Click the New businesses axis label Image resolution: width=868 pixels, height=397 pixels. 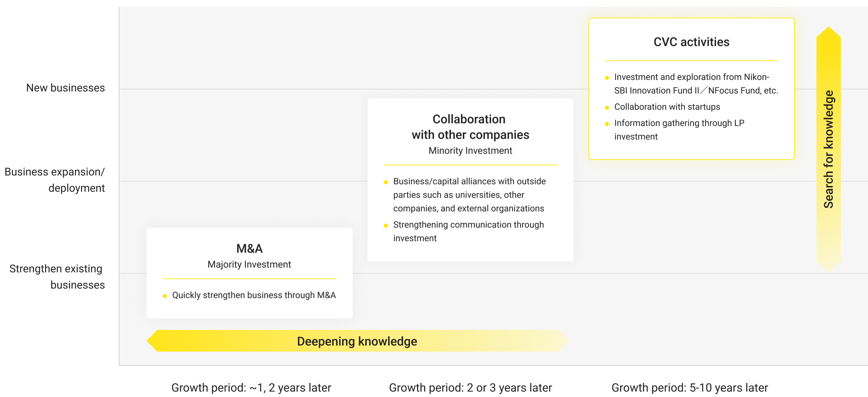65,88
